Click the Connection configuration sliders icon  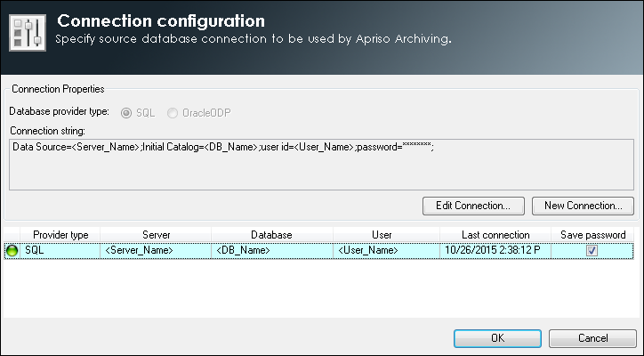point(27,32)
